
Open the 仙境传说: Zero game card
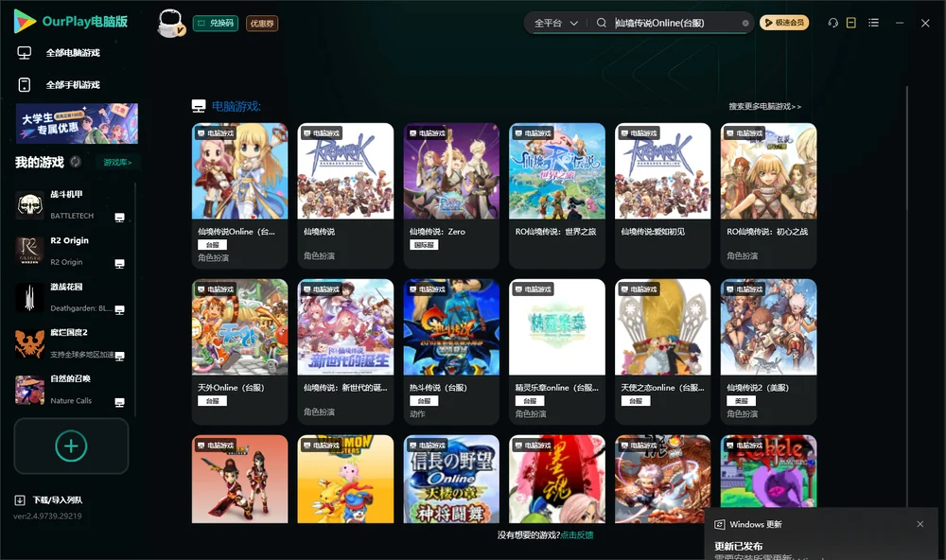tap(451, 196)
